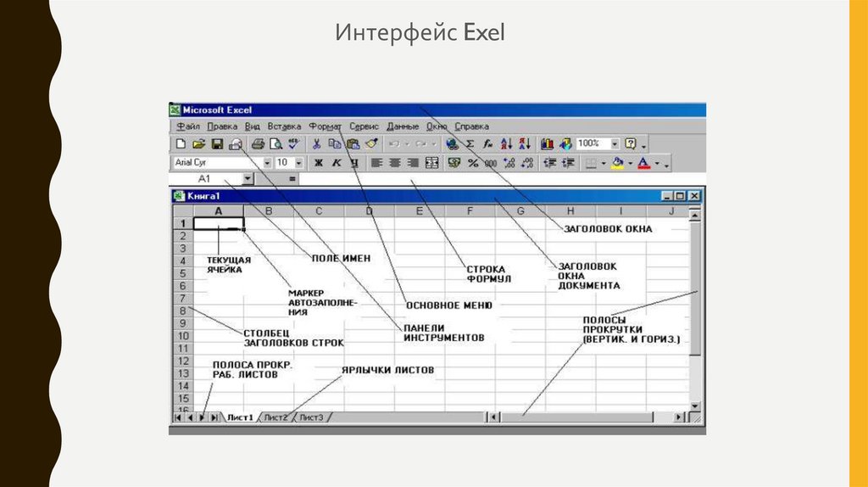Toggle underline Ч formatting

click(354, 163)
